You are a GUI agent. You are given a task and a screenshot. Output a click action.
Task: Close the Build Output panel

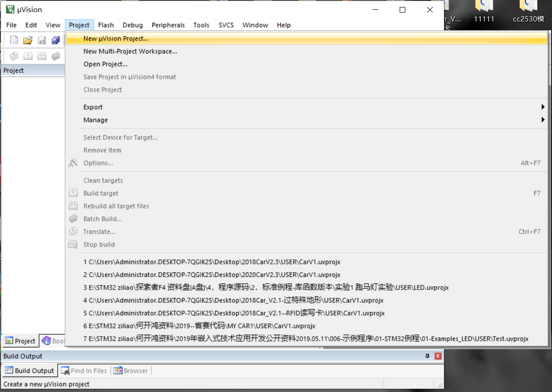(438, 356)
